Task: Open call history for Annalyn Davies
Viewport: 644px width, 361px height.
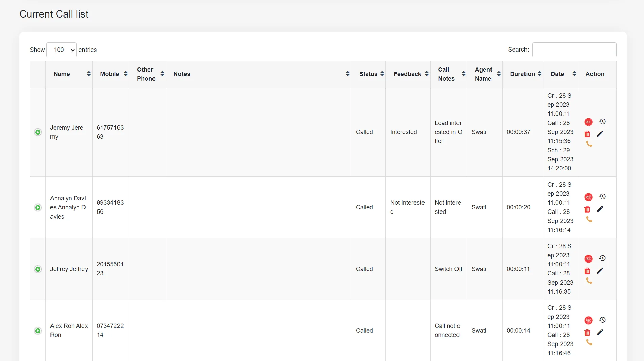Action: click(x=602, y=197)
